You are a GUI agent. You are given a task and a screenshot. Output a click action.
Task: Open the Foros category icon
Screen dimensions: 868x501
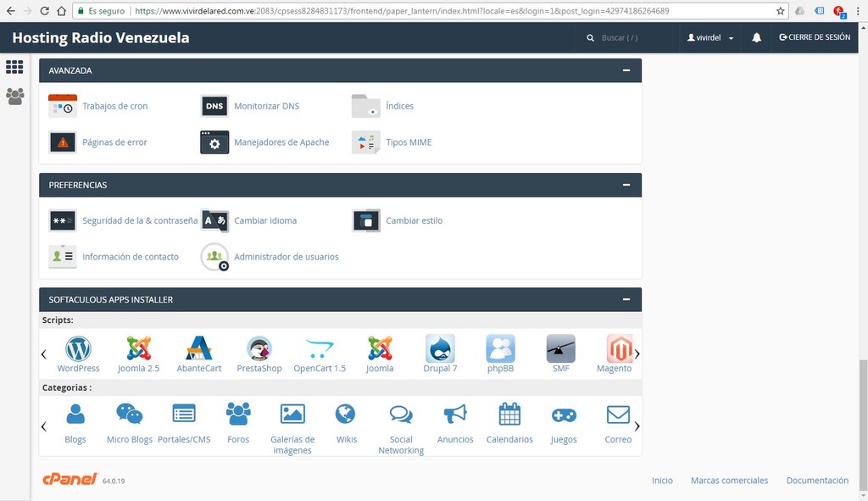tap(238, 414)
